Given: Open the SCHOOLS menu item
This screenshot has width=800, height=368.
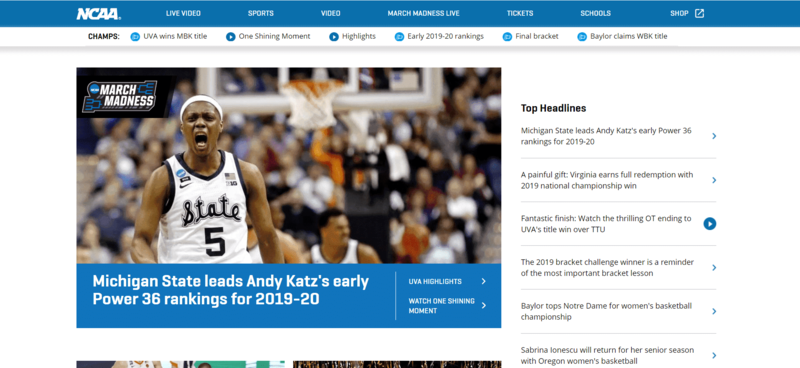Looking at the screenshot, I should [595, 14].
